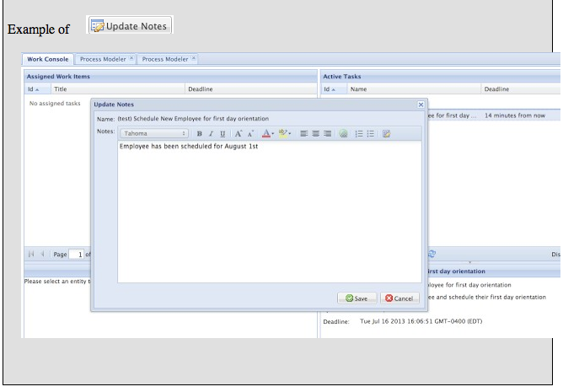Start a numbered list
This screenshot has width=563, height=392.
pyautogui.click(x=359, y=134)
